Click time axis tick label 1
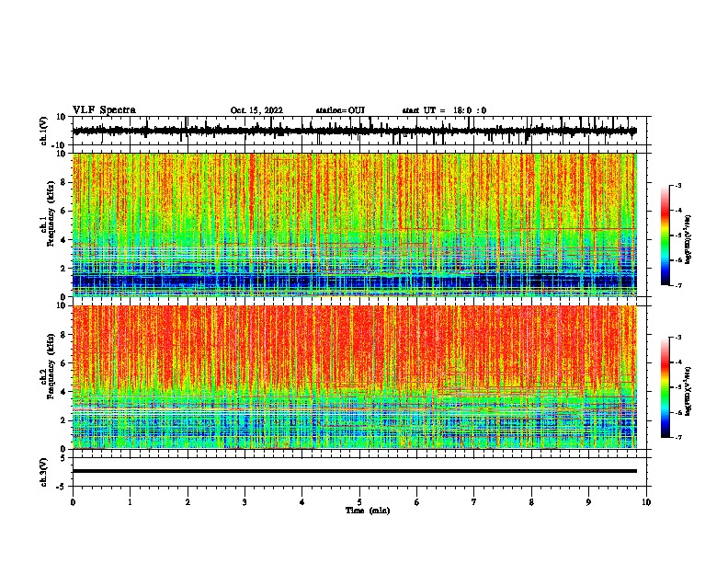 point(130,502)
